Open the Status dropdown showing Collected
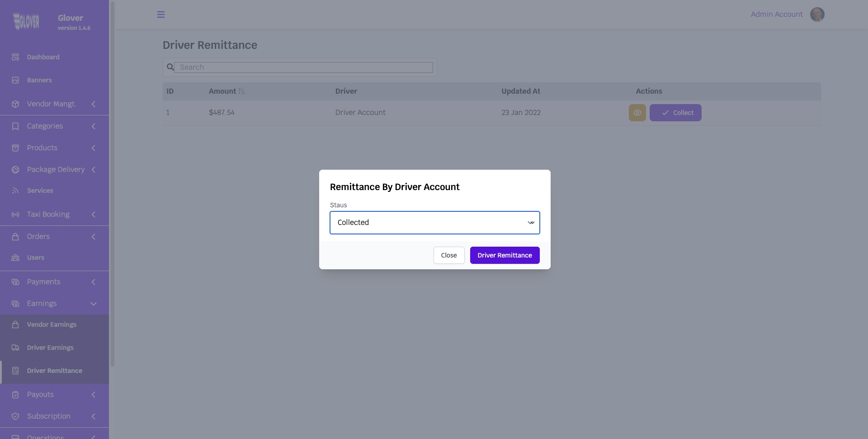 (x=434, y=223)
